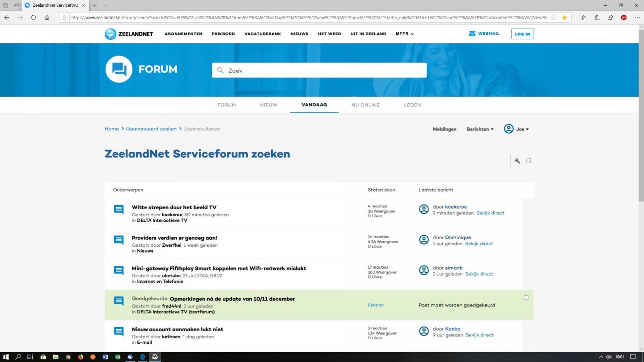Click the user avatar icon next to Jos
The width and height of the screenshot is (644, 362).
click(x=508, y=129)
